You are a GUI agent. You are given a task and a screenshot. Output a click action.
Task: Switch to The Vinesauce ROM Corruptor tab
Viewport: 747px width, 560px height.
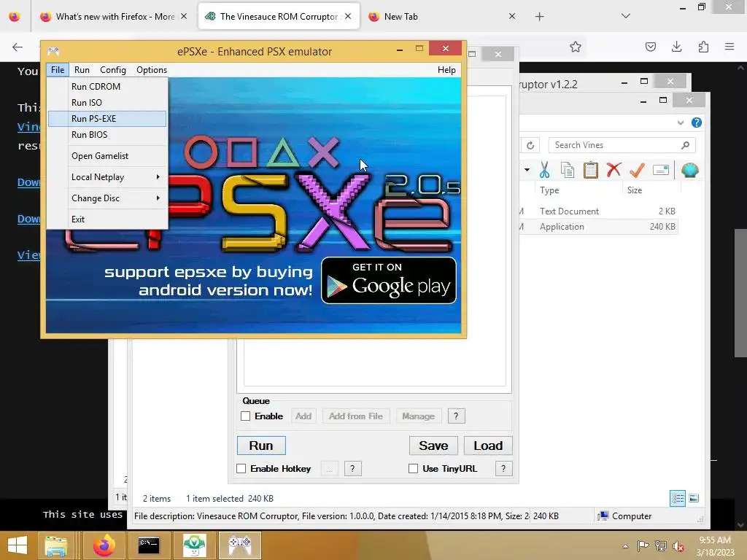(x=279, y=17)
